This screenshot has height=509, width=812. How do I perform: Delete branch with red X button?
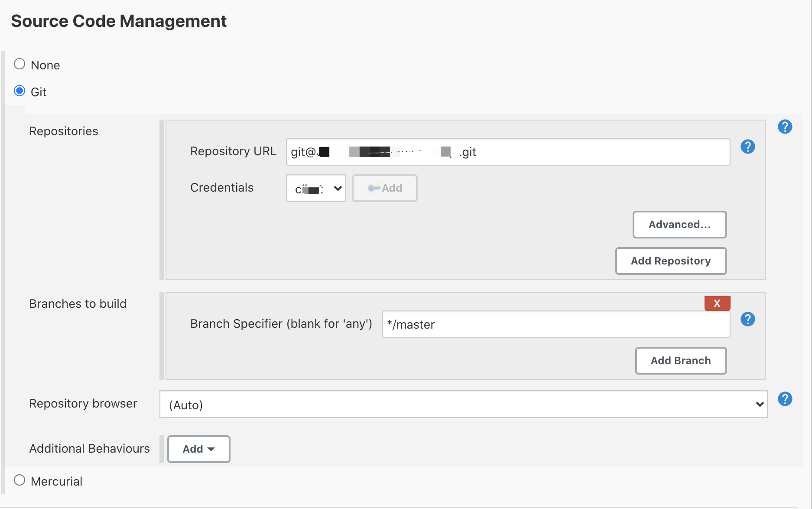(717, 303)
